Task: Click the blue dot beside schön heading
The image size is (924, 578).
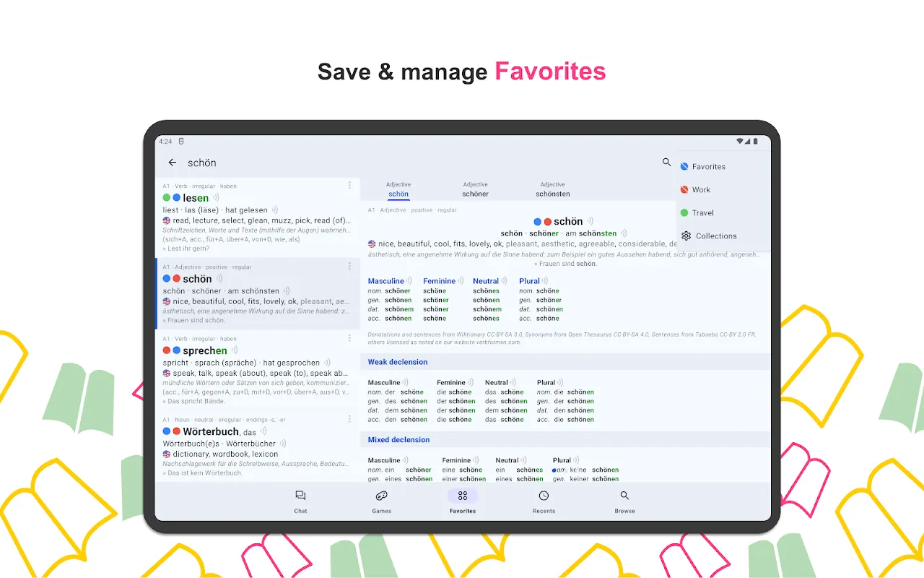Action: point(537,222)
